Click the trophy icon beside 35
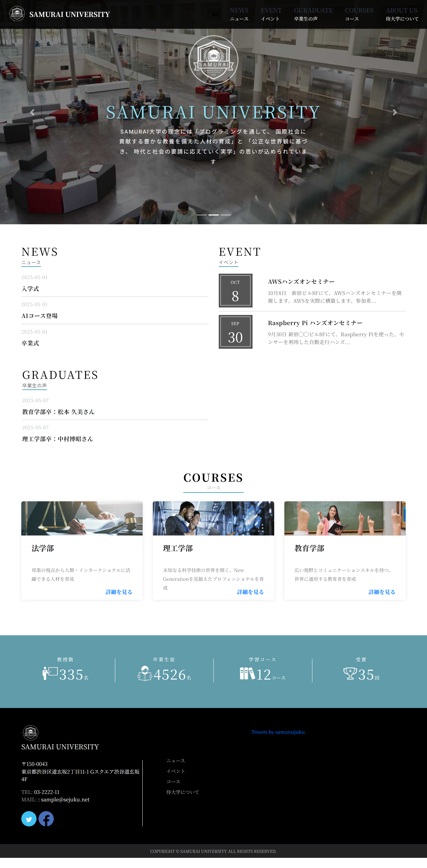The height and width of the screenshot is (868, 427). point(350,673)
